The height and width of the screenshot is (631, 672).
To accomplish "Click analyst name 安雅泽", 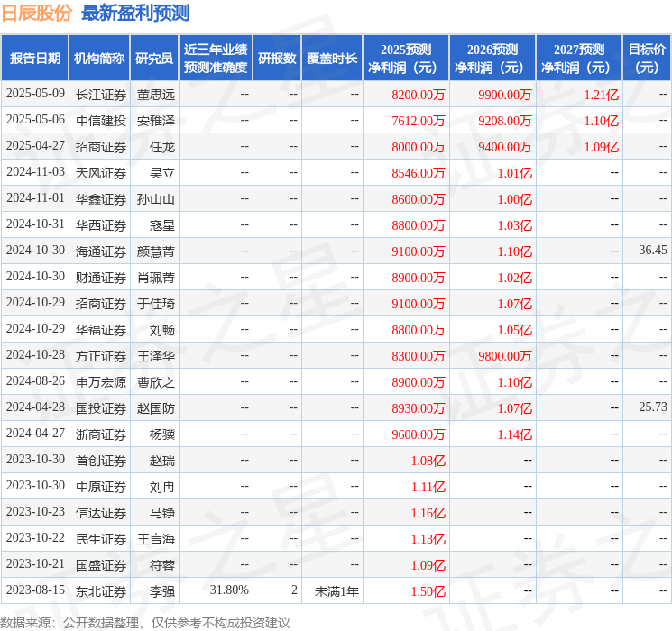I will point(155,121).
